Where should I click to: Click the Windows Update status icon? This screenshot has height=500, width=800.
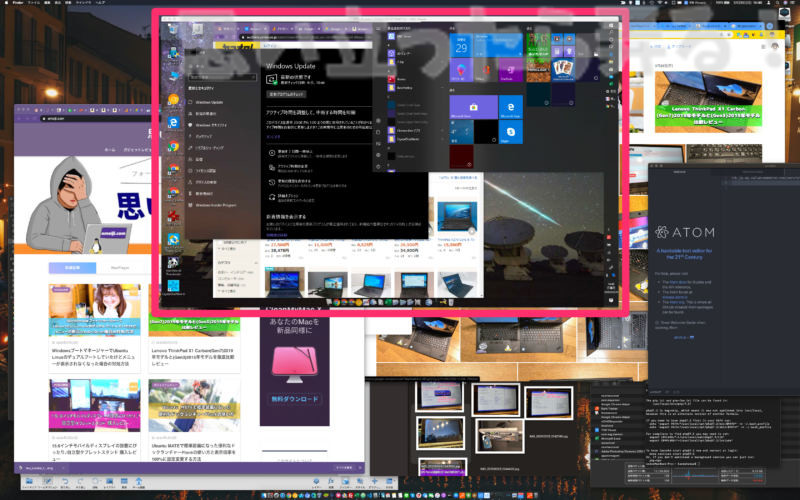[x=272, y=79]
